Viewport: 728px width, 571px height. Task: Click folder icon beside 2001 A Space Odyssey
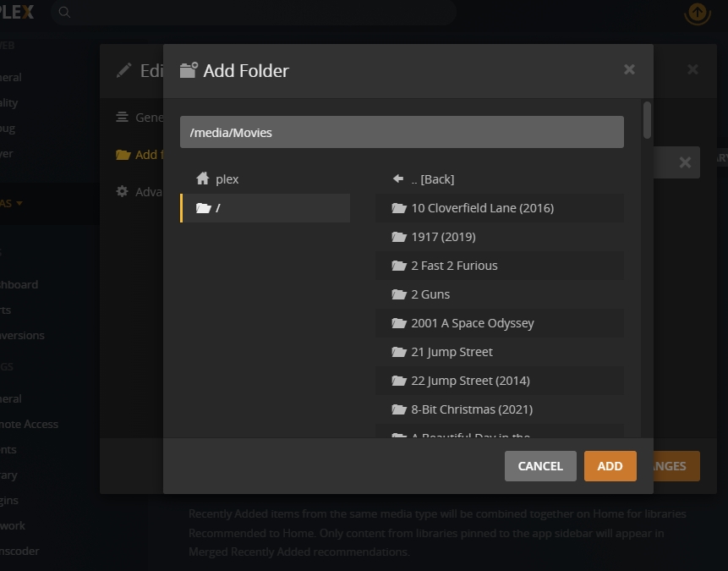pyautogui.click(x=399, y=323)
